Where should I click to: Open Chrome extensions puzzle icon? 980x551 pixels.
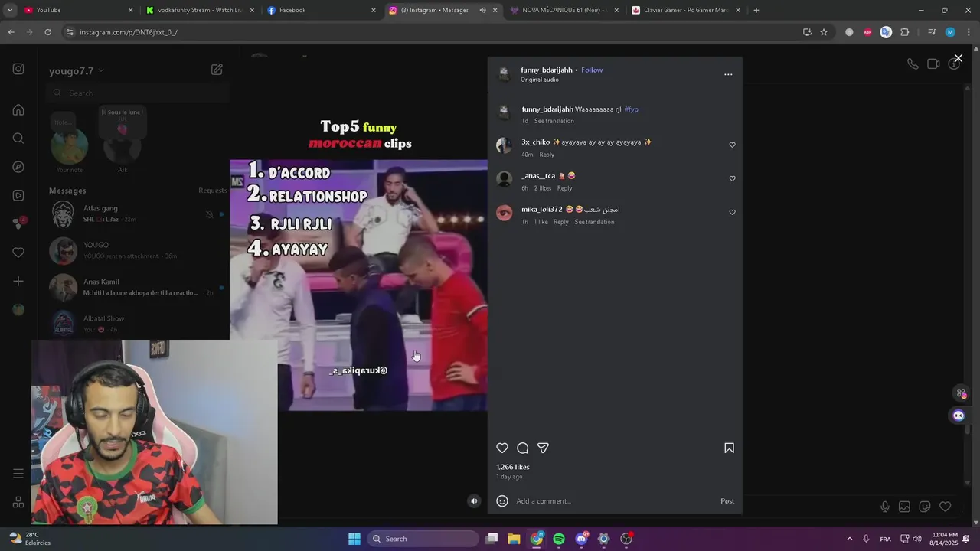905,32
